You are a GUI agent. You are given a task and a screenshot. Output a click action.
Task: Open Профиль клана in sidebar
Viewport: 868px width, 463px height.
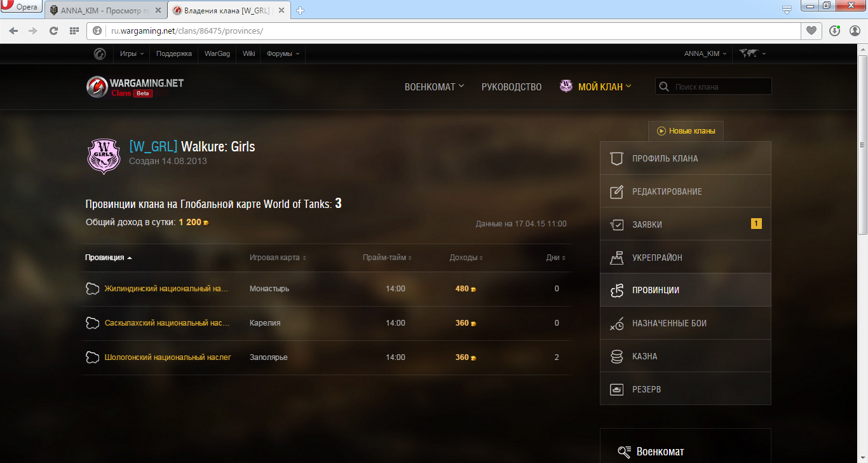(x=685, y=158)
